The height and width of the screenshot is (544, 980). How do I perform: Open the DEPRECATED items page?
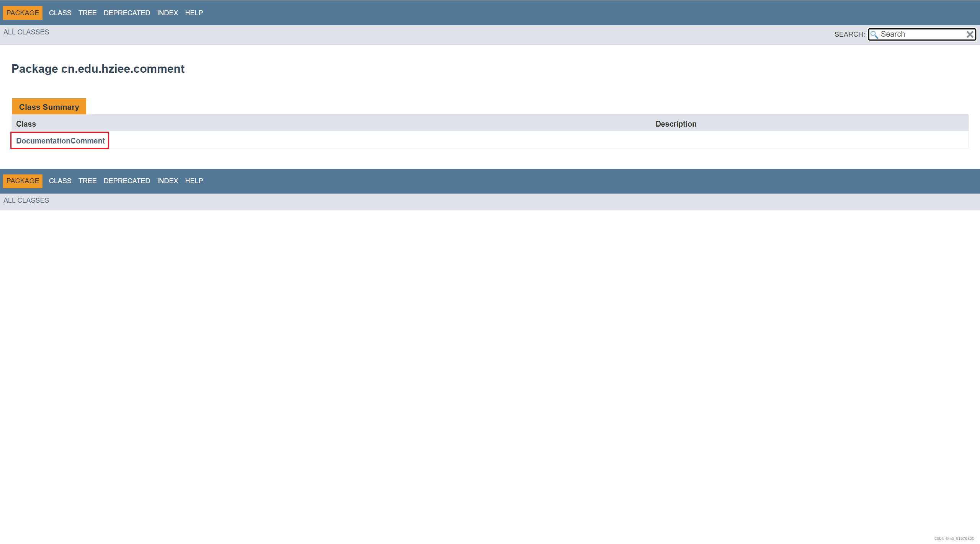tap(127, 12)
